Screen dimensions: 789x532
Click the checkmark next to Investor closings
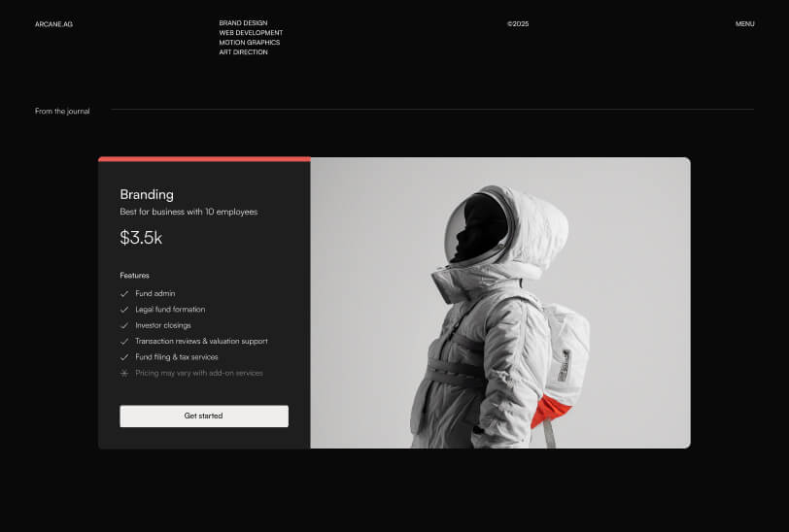(x=124, y=325)
